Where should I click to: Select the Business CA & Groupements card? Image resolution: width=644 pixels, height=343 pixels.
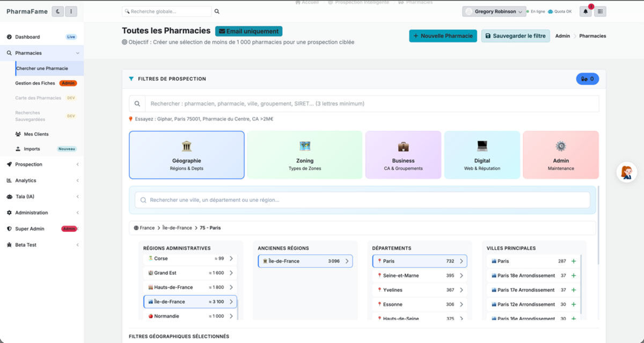pos(403,154)
